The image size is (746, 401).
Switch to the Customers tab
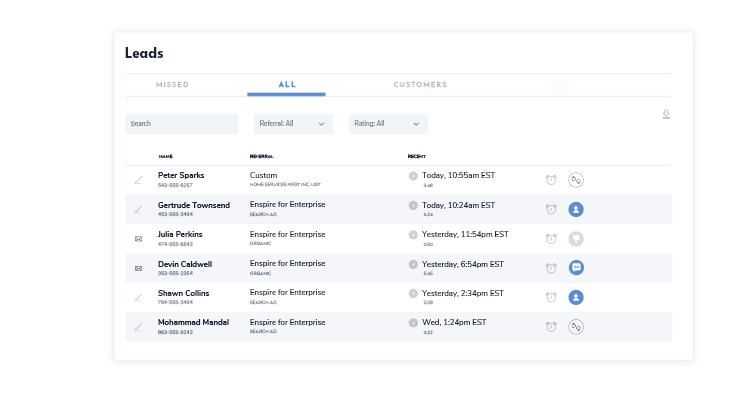coord(420,85)
